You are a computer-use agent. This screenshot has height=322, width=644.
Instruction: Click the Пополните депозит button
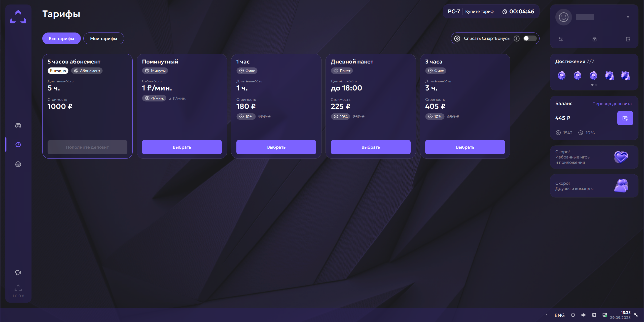point(87,147)
